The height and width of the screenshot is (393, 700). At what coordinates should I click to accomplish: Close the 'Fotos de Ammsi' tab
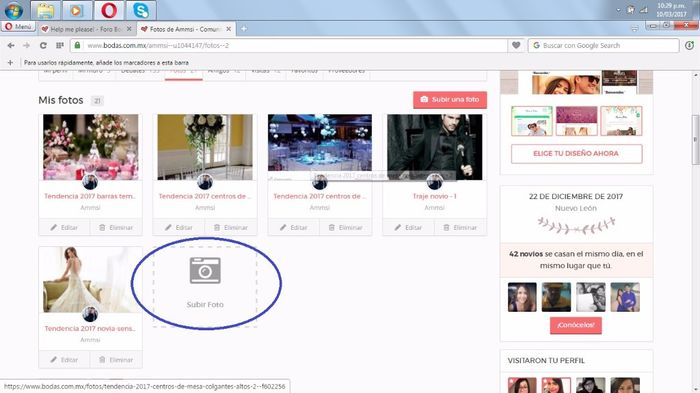point(229,29)
